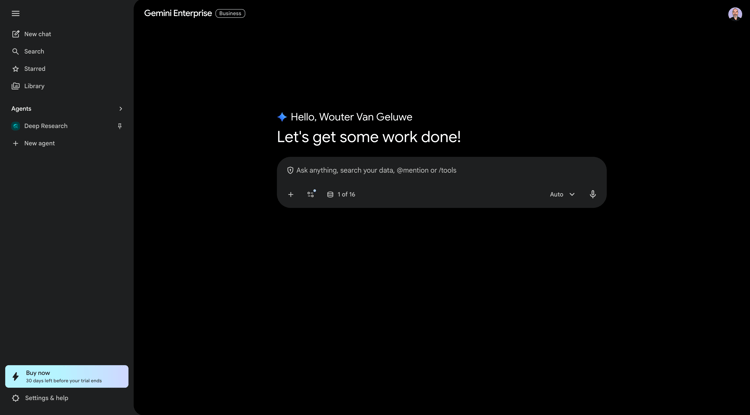Click the blue Gemini sparkle icon
The width and height of the screenshot is (750, 415).
pyautogui.click(x=282, y=117)
